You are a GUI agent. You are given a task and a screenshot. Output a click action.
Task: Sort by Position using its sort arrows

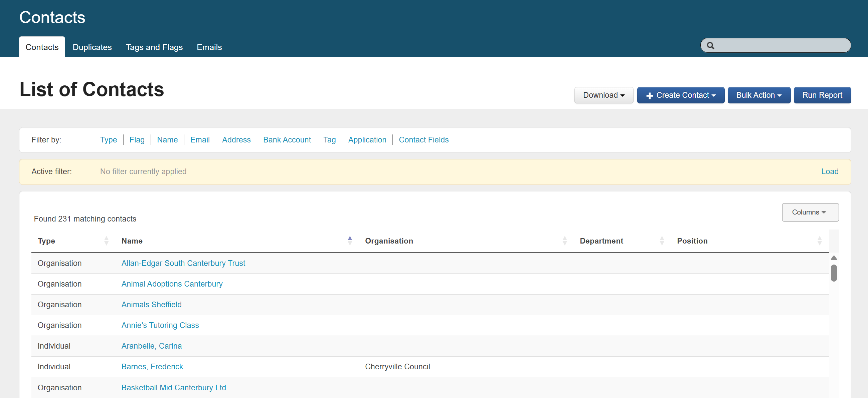point(820,241)
